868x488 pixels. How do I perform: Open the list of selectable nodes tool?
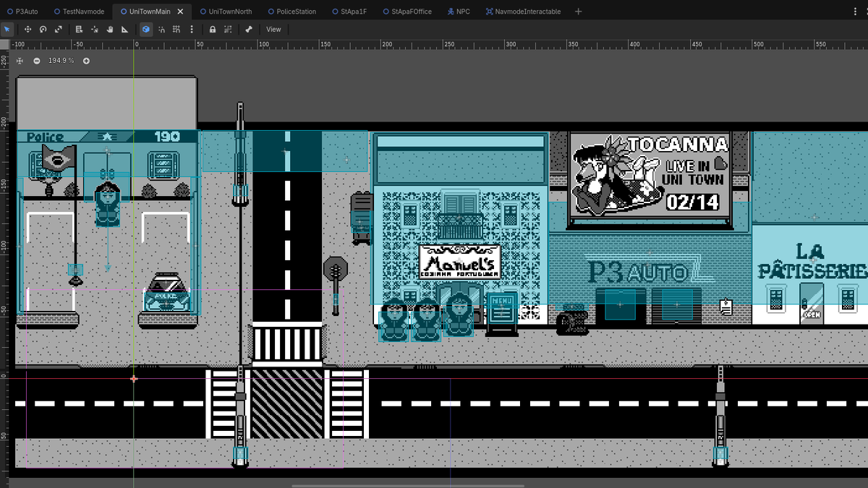(x=79, y=29)
